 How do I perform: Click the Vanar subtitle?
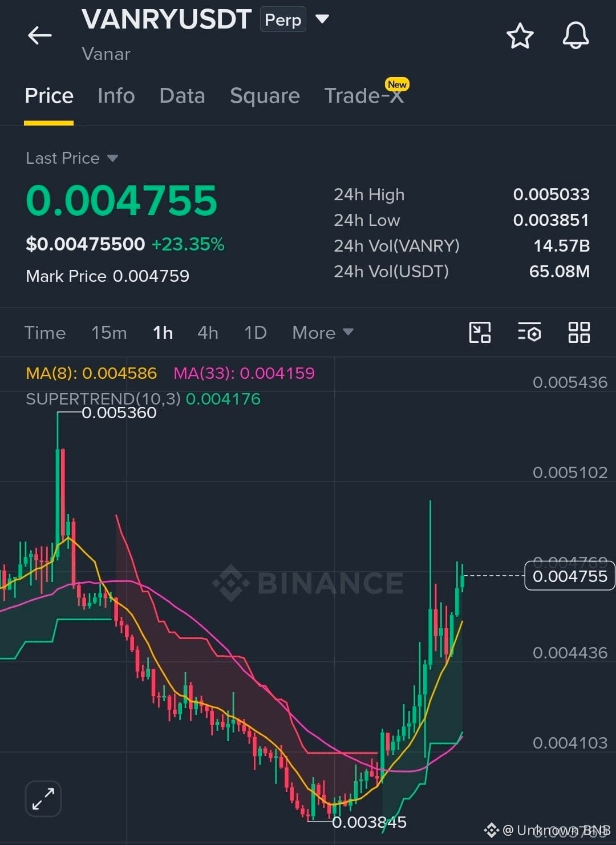(x=106, y=54)
